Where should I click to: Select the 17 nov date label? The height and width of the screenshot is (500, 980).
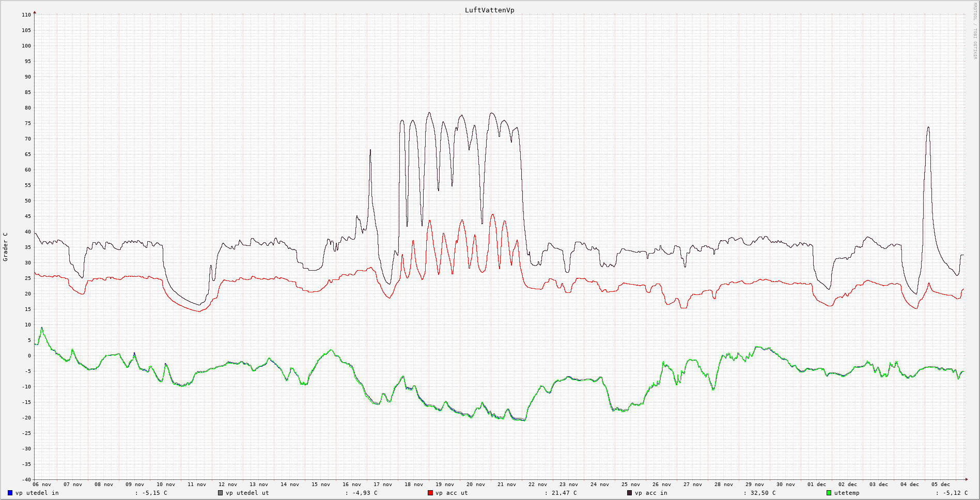383,485
